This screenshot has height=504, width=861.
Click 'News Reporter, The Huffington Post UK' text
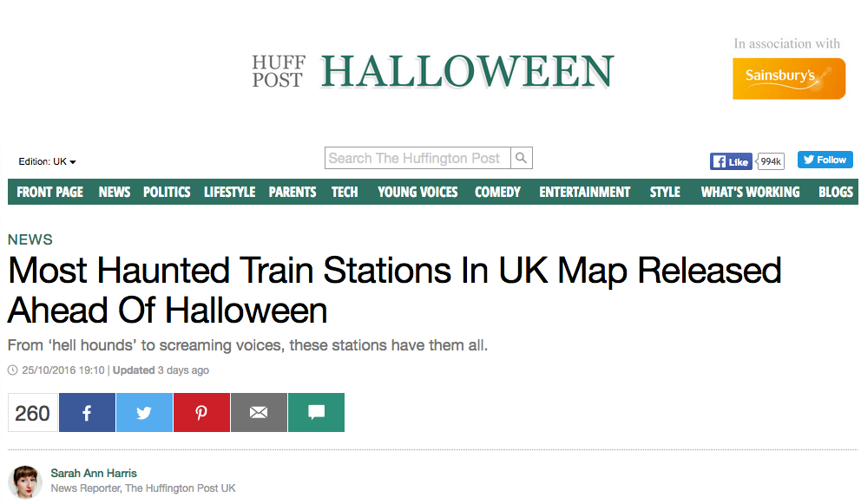(143, 488)
